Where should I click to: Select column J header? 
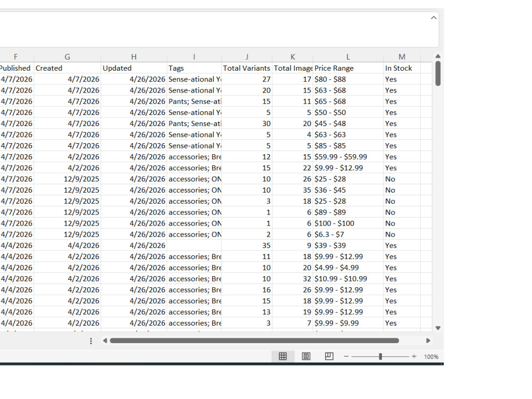pyautogui.click(x=247, y=57)
